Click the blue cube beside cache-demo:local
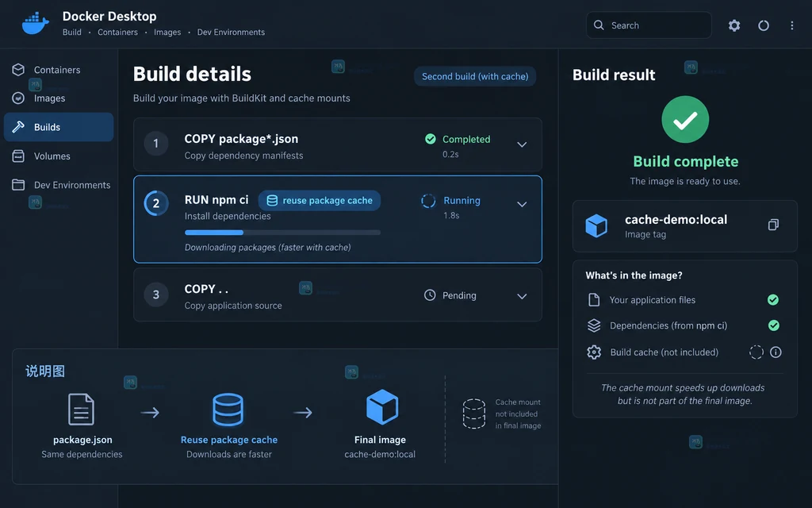This screenshot has width=812, height=508. pyautogui.click(x=596, y=225)
